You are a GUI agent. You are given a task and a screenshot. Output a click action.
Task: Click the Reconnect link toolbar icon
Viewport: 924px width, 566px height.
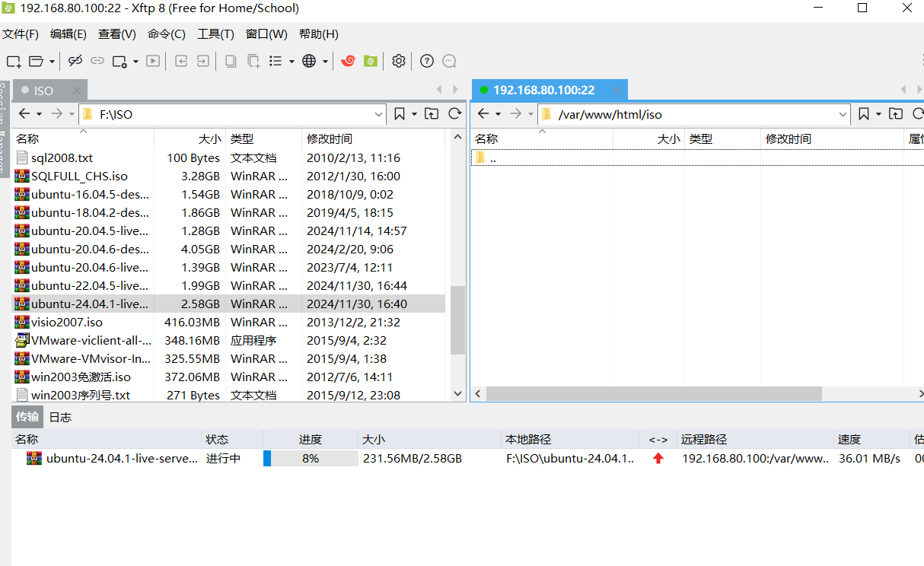pos(97,61)
